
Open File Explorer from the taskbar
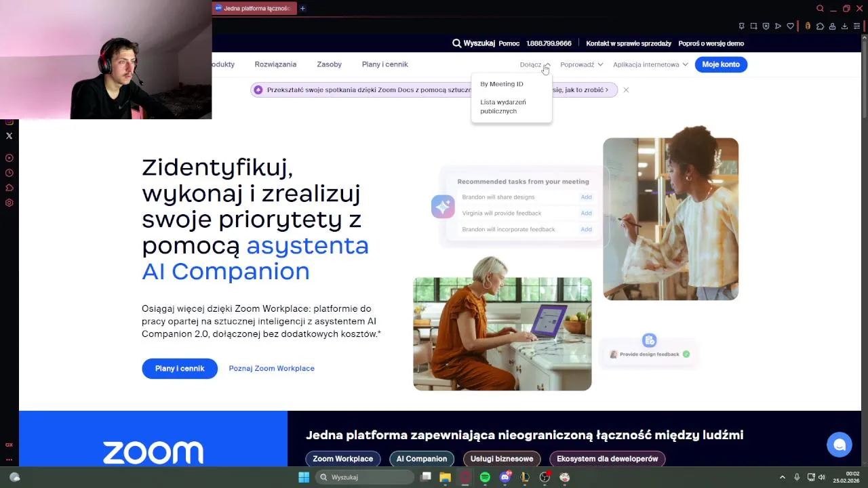tap(445, 477)
